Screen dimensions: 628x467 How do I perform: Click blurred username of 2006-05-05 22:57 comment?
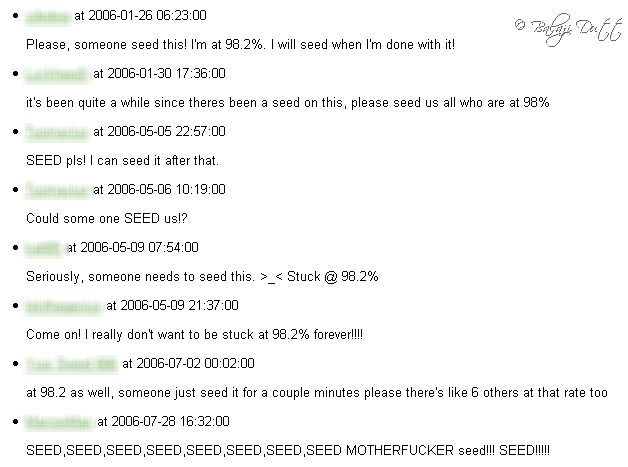pyautogui.click(x=56, y=133)
